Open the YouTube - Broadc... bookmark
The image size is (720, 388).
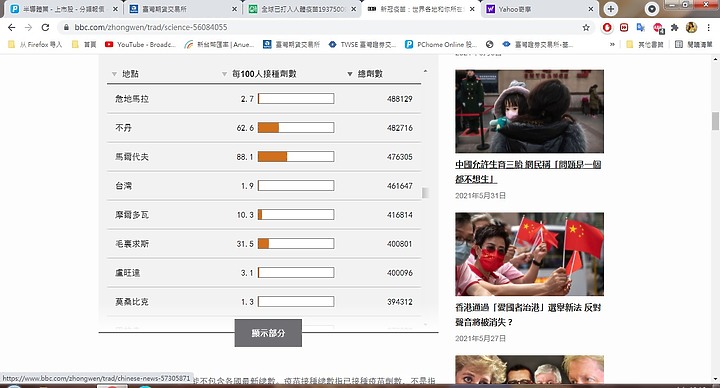point(141,45)
